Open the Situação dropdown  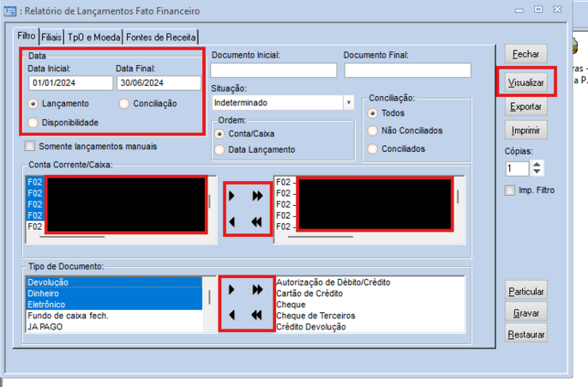pos(348,102)
